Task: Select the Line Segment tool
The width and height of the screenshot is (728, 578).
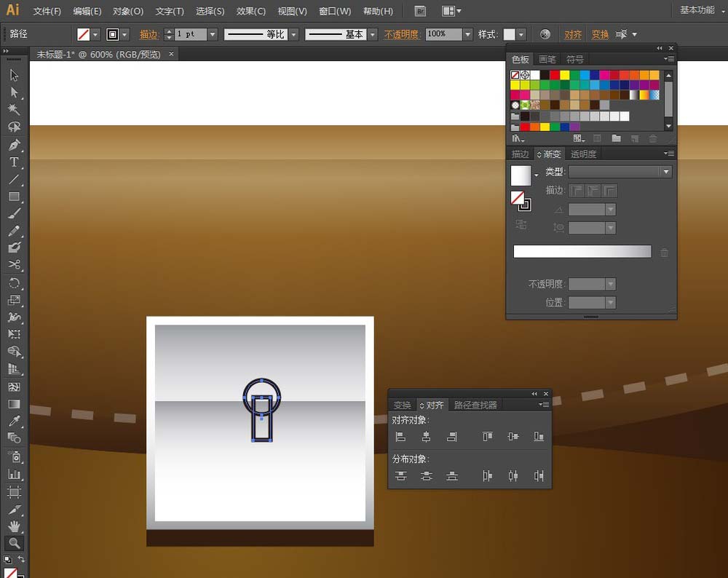Action: coord(14,179)
